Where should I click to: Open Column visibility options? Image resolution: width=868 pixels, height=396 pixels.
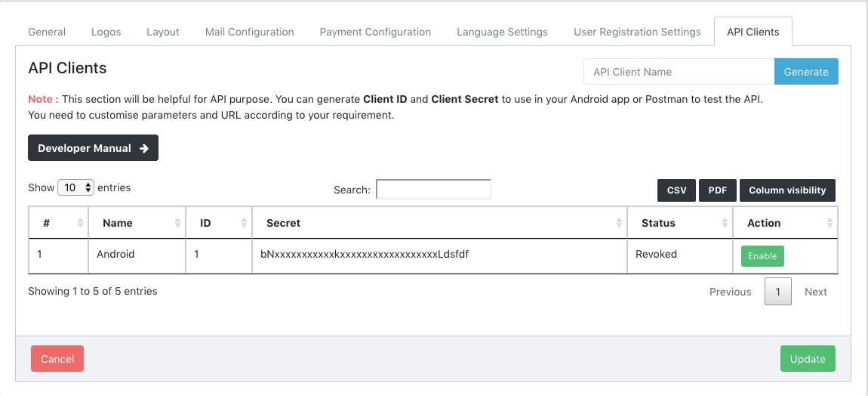(x=787, y=190)
